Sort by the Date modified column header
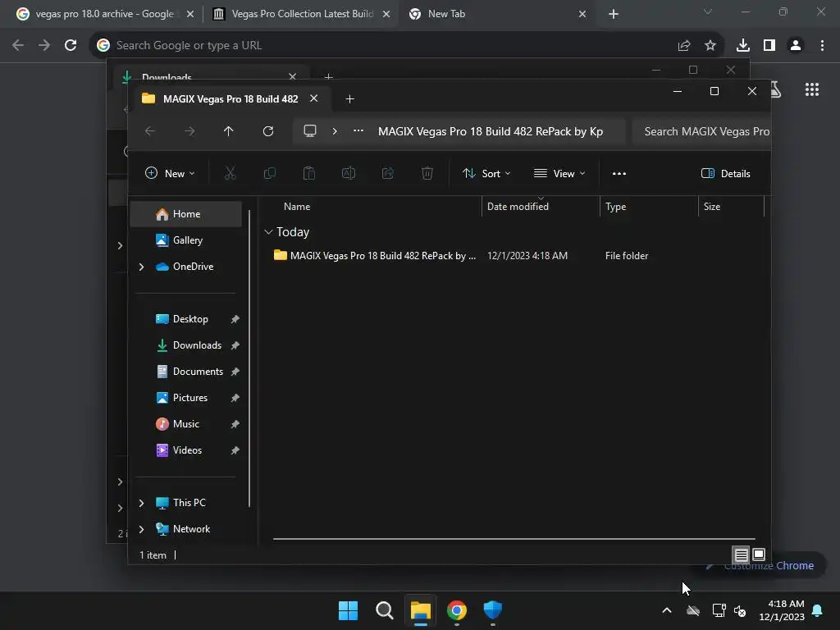The image size is (840, 630). (x=541, y=206)
